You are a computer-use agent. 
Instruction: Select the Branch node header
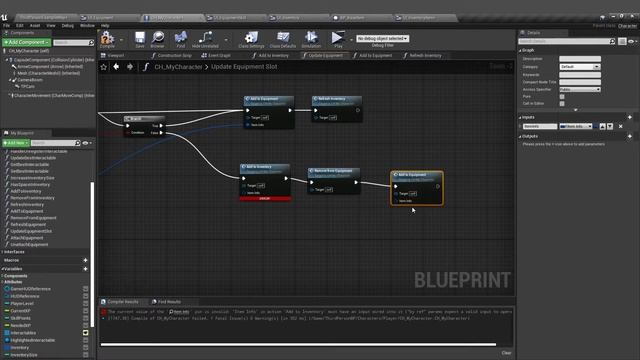click(144, 119)
